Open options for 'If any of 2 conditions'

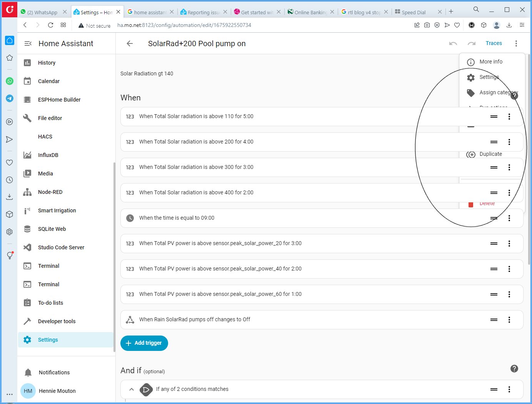tap(509, 389)
